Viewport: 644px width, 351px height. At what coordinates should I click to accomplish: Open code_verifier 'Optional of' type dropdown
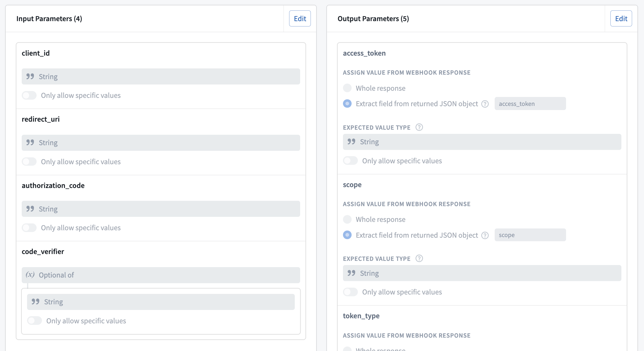click(x=161, y=275)
